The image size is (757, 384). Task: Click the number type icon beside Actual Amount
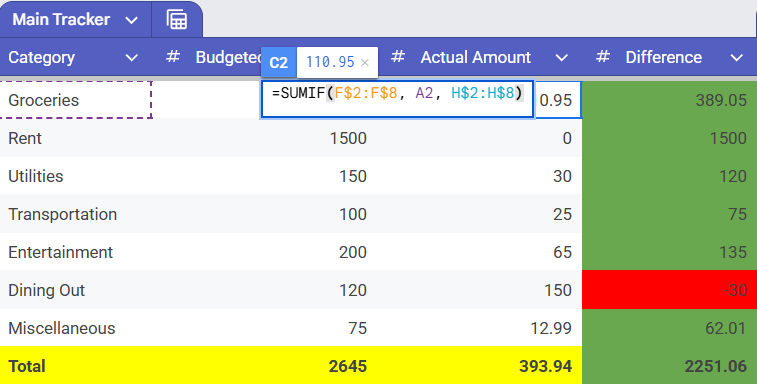point(398,57)
